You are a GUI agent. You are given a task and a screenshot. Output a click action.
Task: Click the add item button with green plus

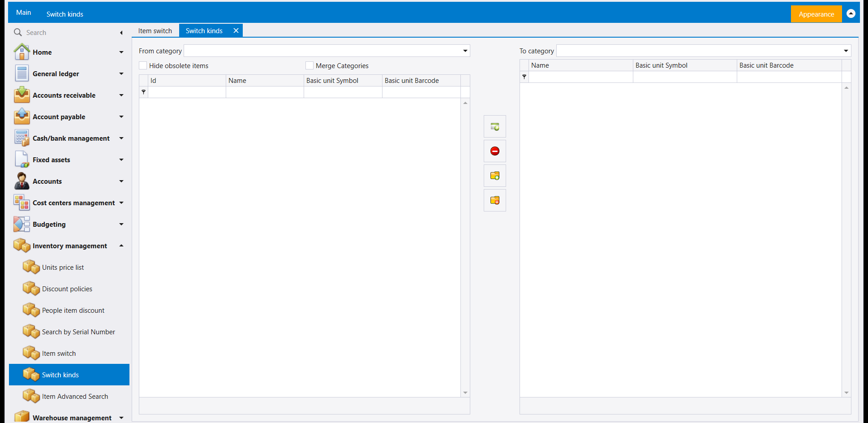point(495,127)
